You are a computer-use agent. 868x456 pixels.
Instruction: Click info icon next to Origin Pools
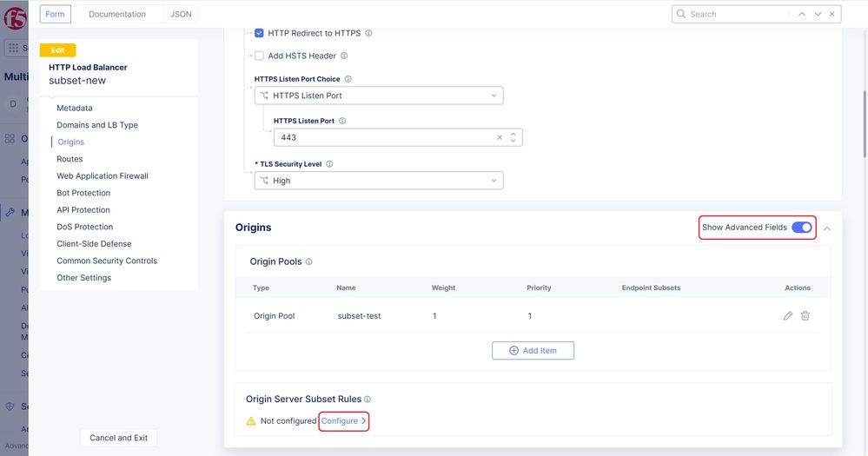(309, 261)
